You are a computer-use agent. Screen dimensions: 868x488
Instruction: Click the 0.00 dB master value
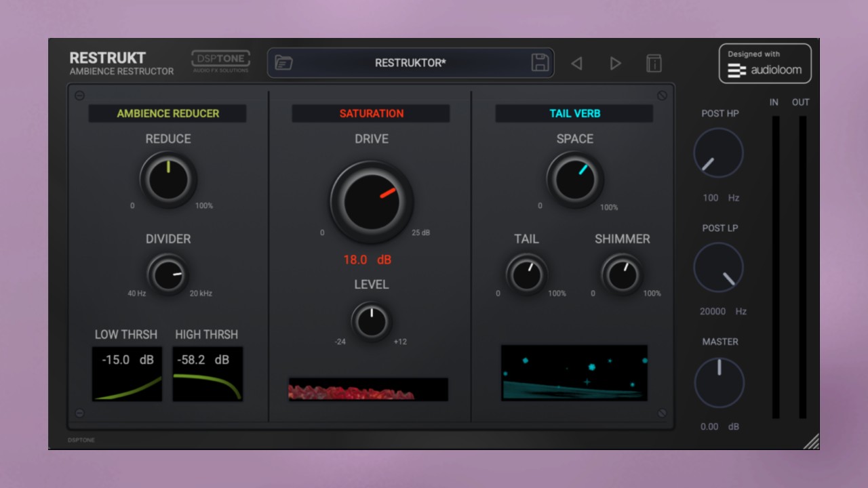(719, 427)
